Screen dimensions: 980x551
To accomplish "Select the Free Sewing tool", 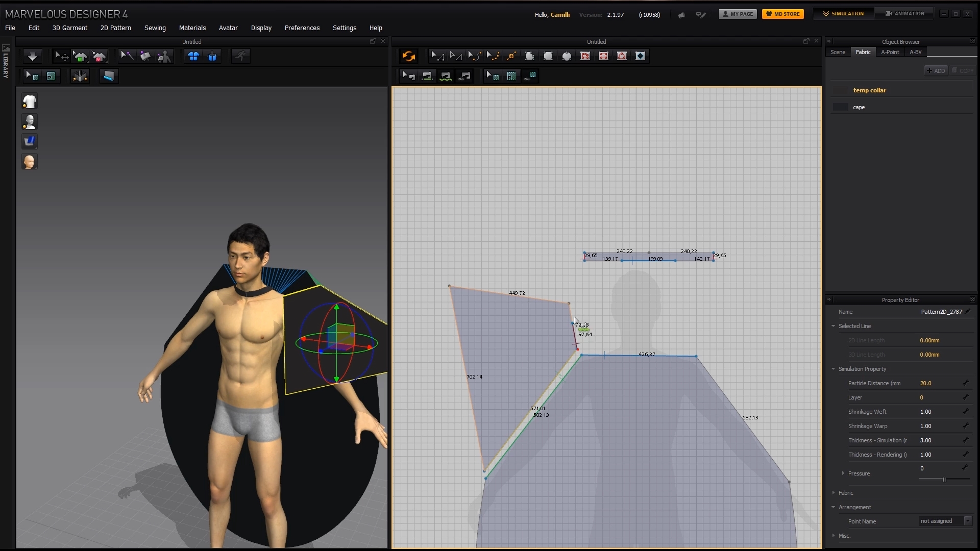I will click(446, 76).
